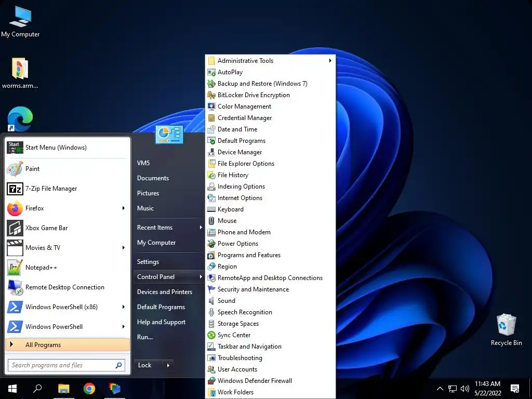532x399 pixels.
Task: Expand the Movies & TV submenu arrow
Action: [124, 248]
